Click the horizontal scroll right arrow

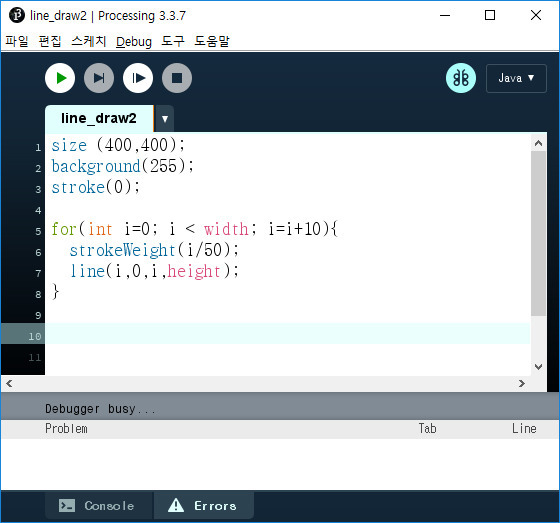tap(522, 383)
